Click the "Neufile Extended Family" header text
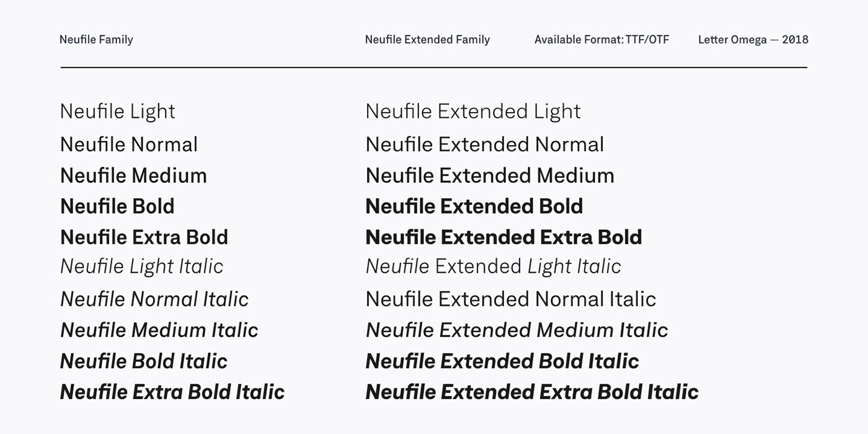Image resolution: width=868 pixels, height=434 pixels. click(x=427, y=40)
